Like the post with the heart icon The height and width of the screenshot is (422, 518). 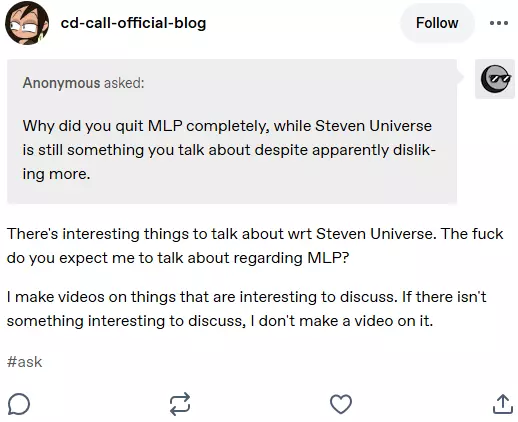coord(341,404)
